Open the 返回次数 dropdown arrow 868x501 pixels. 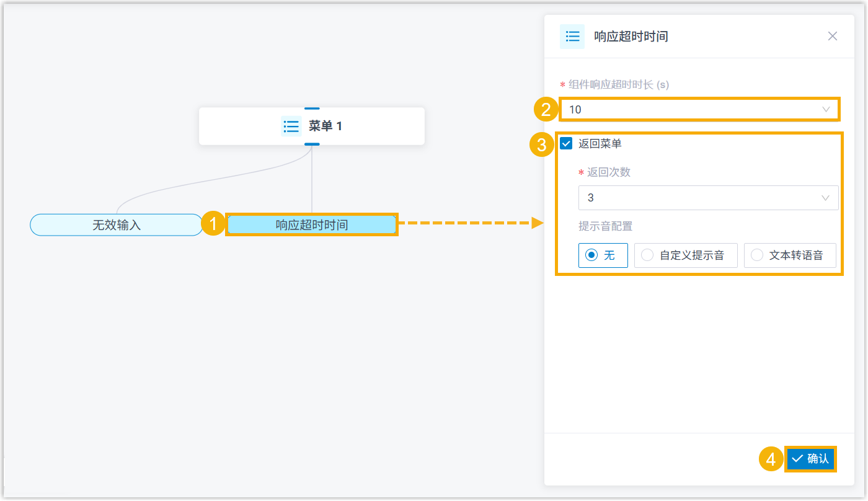coord(825,198)
